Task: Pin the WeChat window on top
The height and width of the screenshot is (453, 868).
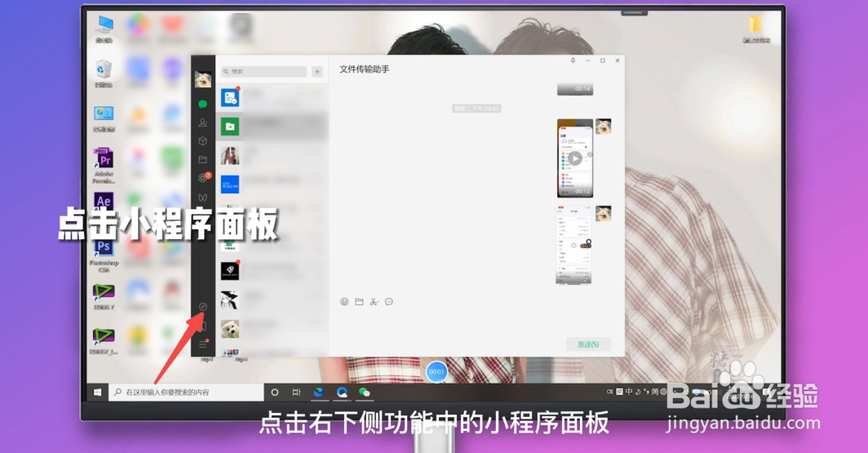Action: point(573,61)
